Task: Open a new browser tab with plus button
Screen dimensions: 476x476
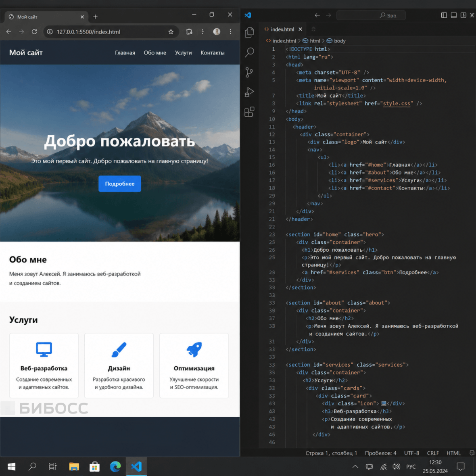Action: [x=95, y=17]
